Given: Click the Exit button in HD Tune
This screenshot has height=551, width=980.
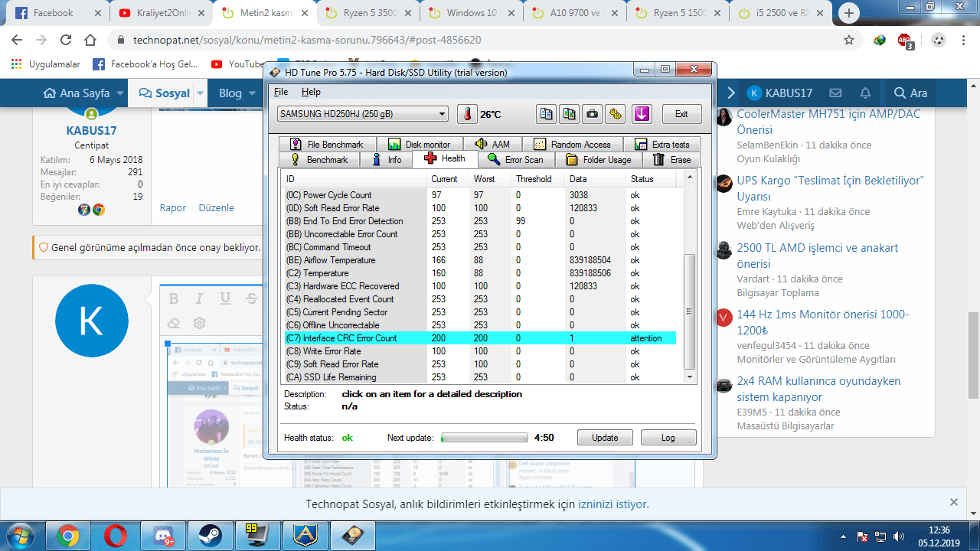Looking at the screenshot, I should 681,114.
